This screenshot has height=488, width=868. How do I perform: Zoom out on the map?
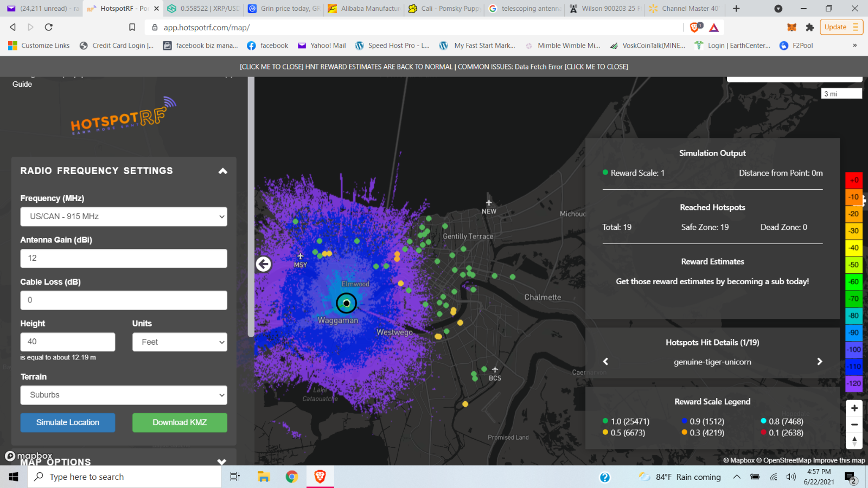[x=854, y=424]
